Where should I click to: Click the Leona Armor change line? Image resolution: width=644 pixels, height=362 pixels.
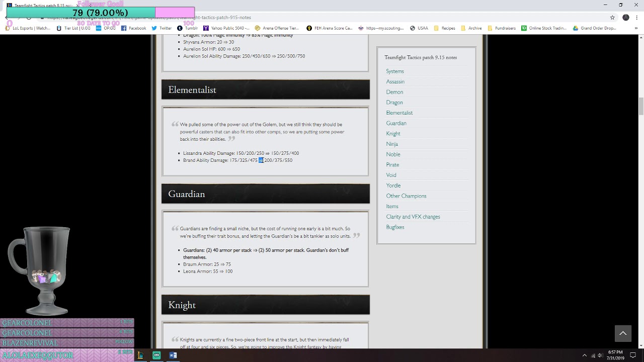click(208, 271)
